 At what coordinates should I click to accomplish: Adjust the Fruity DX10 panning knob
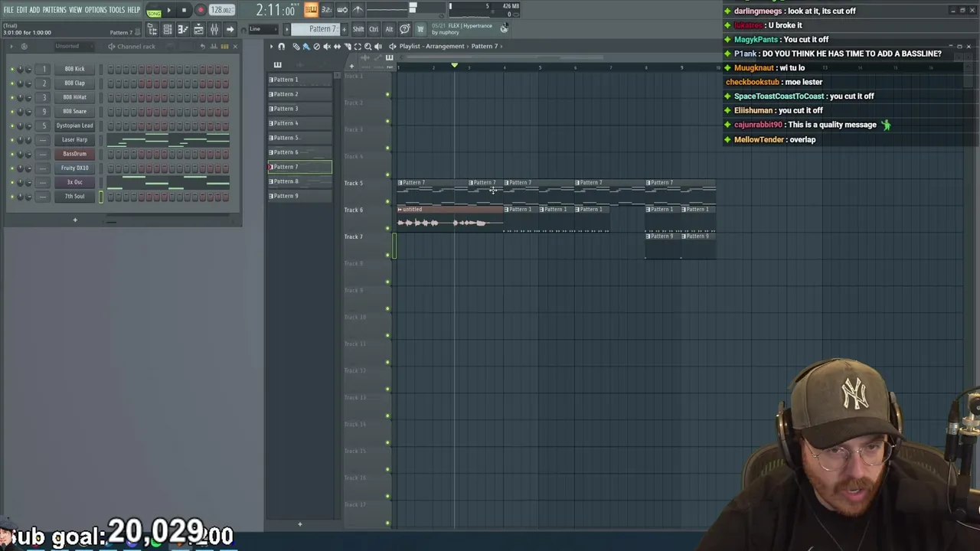coord(20,168)
